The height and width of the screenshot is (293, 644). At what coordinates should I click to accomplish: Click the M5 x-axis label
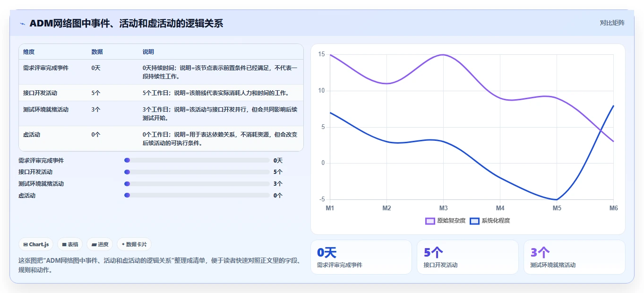coord(557,208)
